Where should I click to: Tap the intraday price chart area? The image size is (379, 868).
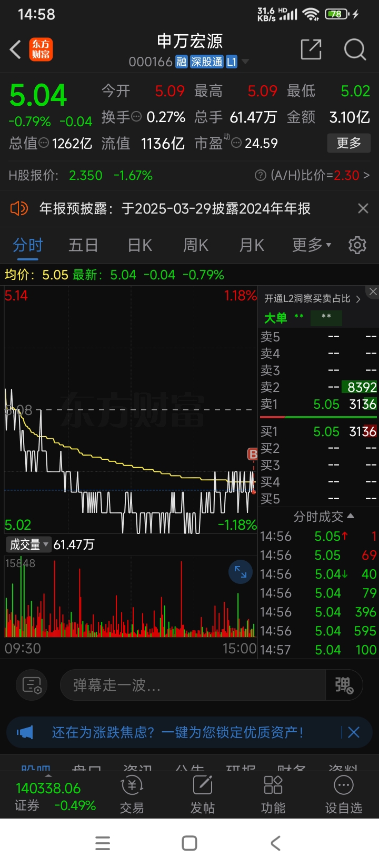(x=131, y=410)
